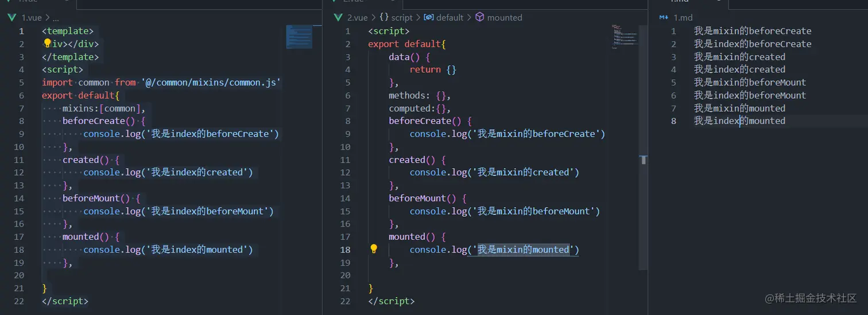Click the code action lightbulb in 1.vue
Screen dimensions: 868x315
(47, 44)
